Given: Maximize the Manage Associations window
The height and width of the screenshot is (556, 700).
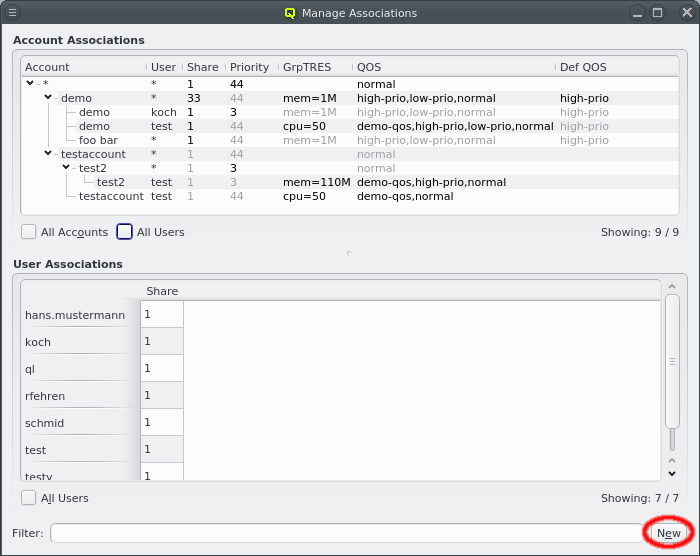Looking at the screenshot, I should click(658, 13).
